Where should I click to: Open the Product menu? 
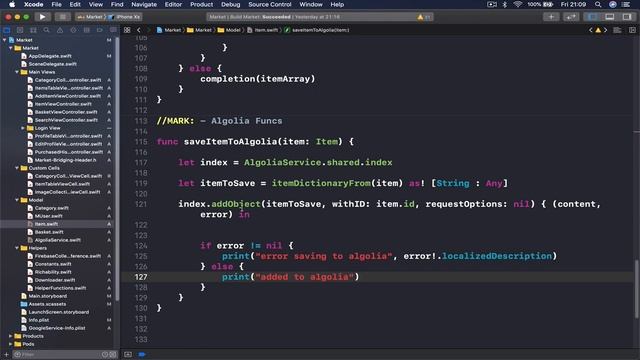pyautogui.click(x=201, y=4)
